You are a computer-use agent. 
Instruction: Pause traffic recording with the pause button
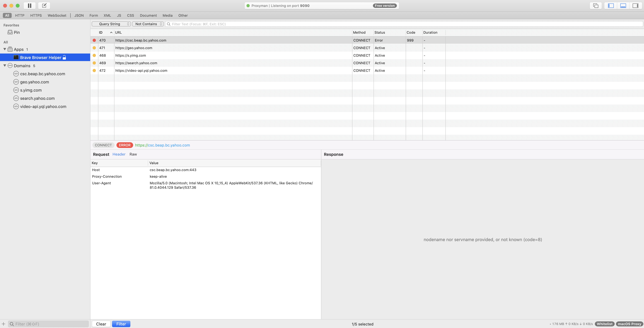point(29,6)
